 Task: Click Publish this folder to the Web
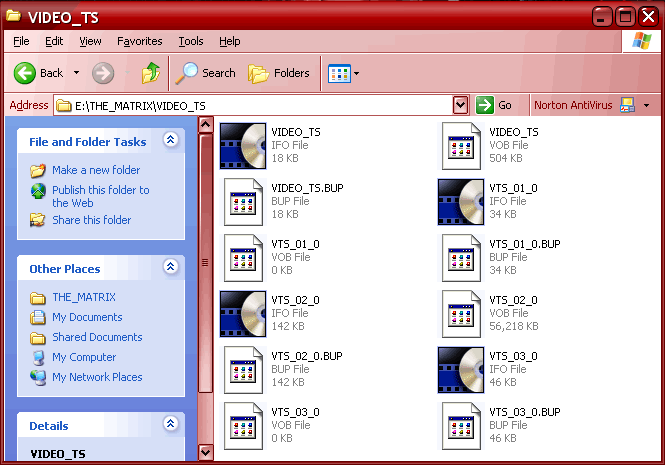pyautogui.click(x=101, y=196)
